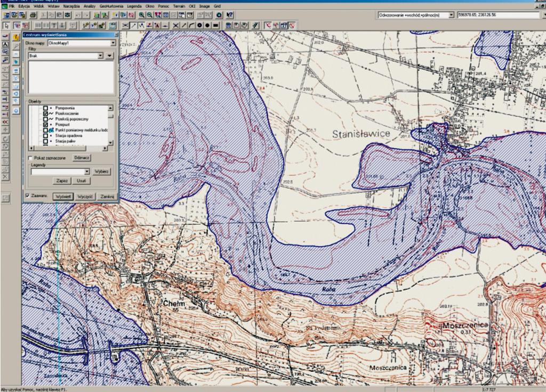
Task: Tick the Punkt pomiarowy meldunku checkbox
Action: pyautogui.click(x=46, y=130)
